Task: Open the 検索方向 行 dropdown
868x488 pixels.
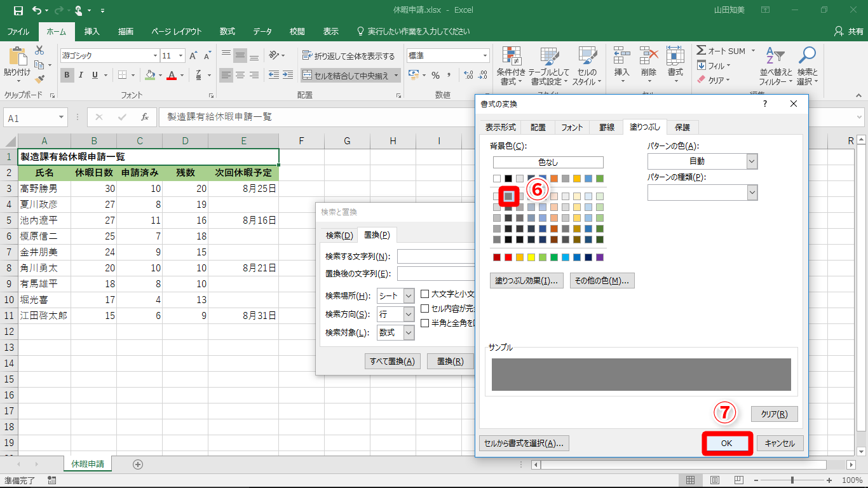Action: click(409, 314)
